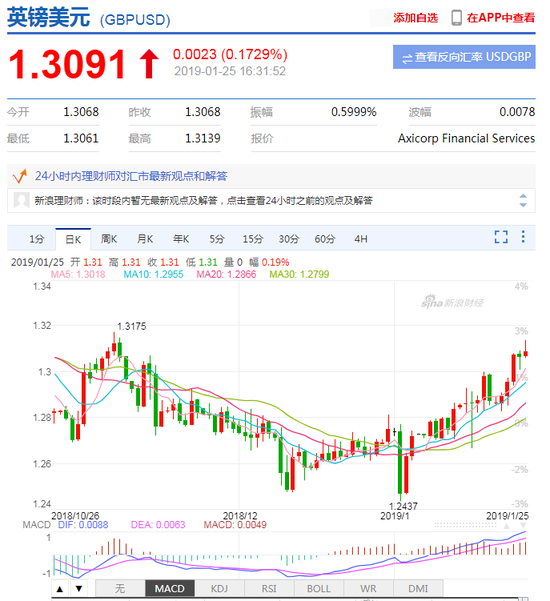Select the 日K chart tab
Viewport: 550px width, 601px height.
point(73,239)
